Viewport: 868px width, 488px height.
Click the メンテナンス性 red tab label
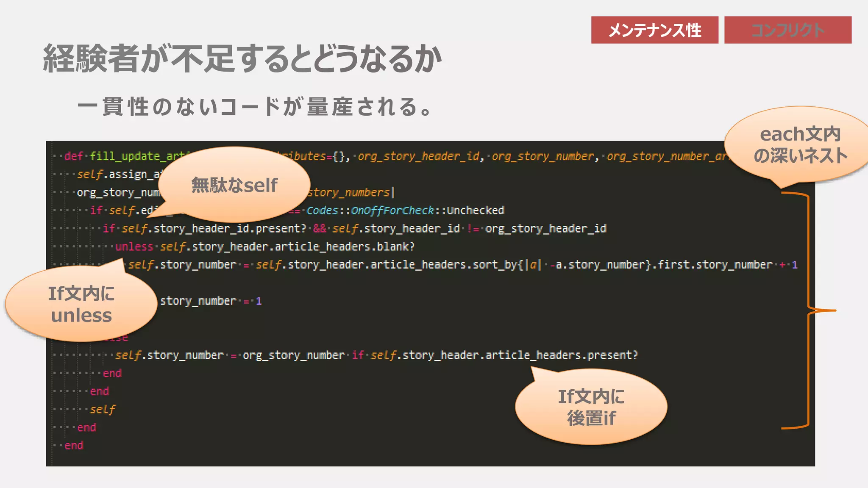pyautogui.click(x=654, y=30)
